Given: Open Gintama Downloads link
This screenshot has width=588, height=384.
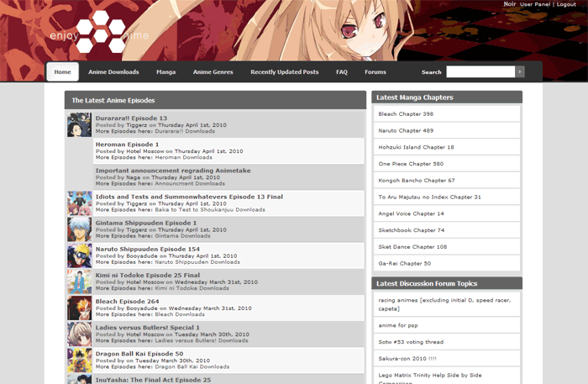Looking at the screenshot, I should tap(182, 236).
